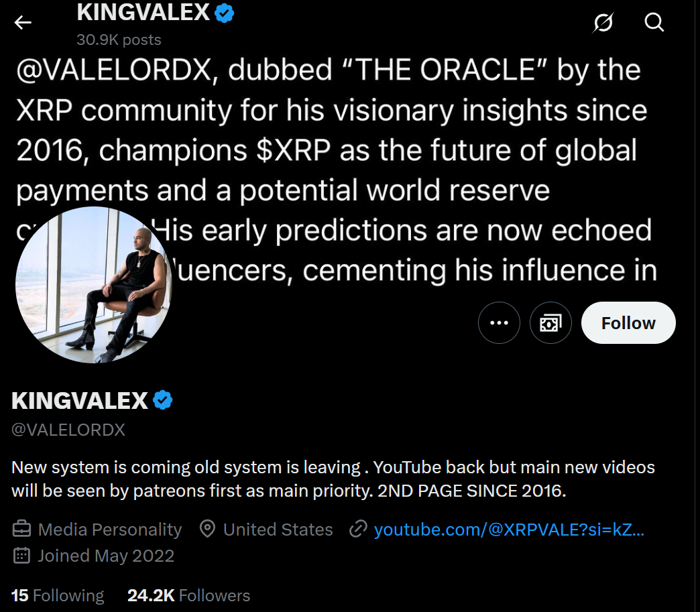Click the calendar icon beside Joined date
700x612 pixels.
pyautogui.click(x=21, y=556)
